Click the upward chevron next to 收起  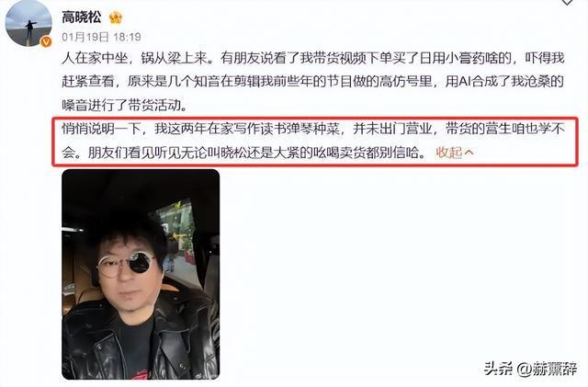click(469, 153)
